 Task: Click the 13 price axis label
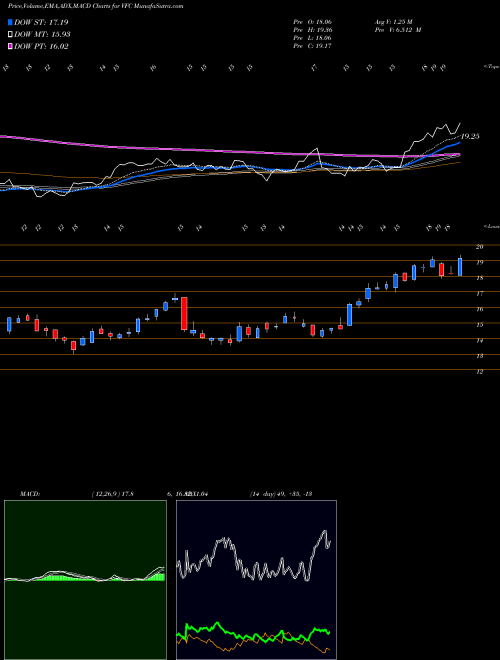(479, 356)
